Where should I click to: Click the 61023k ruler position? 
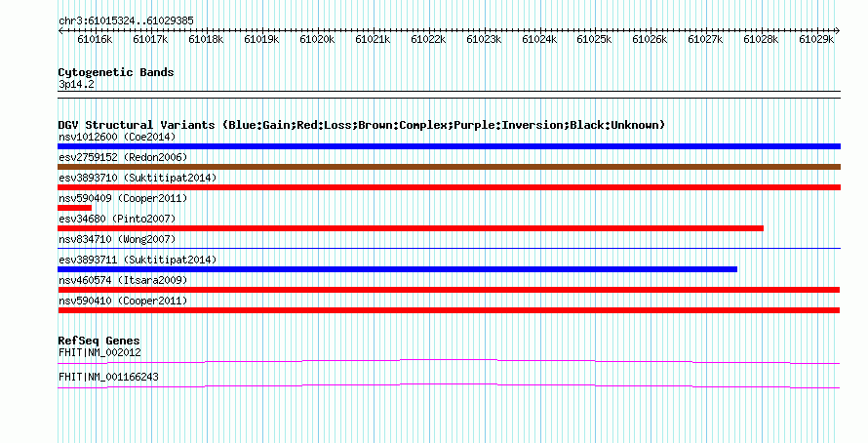coord(485,39)
